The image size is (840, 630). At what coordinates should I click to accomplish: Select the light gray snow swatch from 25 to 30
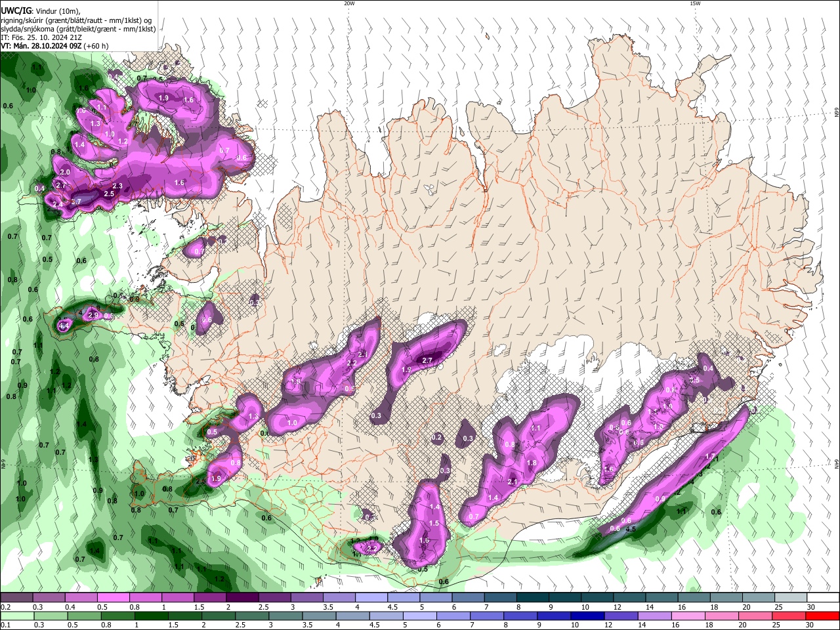point(791,598)
